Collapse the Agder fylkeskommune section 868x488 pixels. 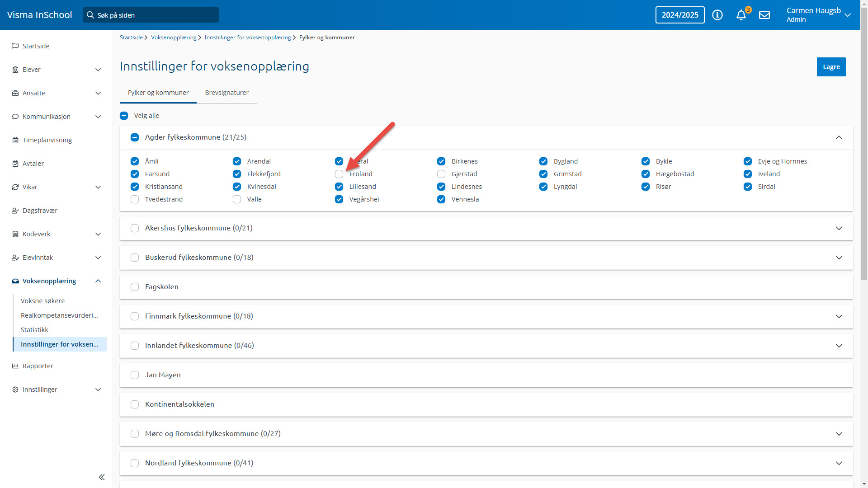839,137
